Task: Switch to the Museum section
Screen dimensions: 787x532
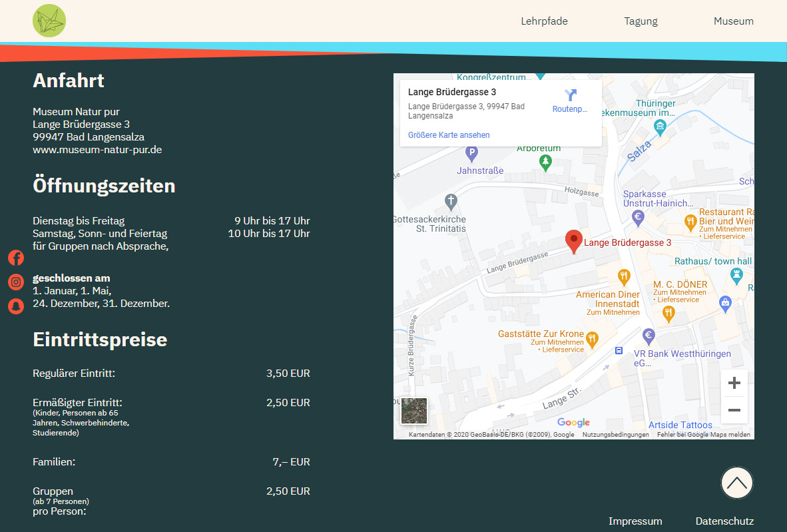Action: (x=734, y=21)
